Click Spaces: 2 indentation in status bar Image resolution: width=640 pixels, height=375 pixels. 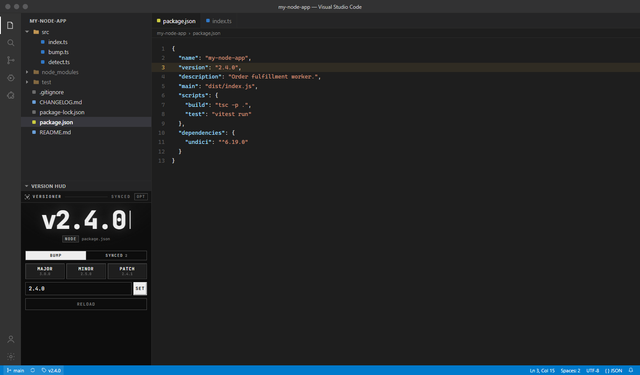click(x=570, y=371)
